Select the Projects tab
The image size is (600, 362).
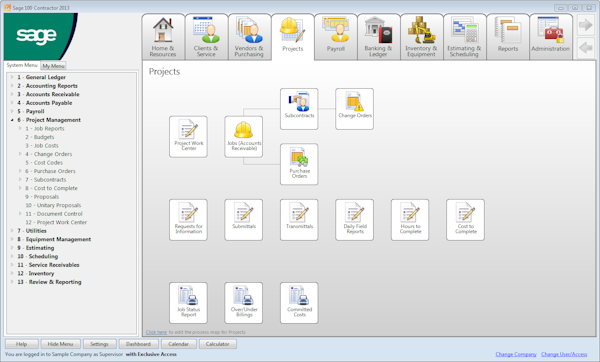point(293,37)
